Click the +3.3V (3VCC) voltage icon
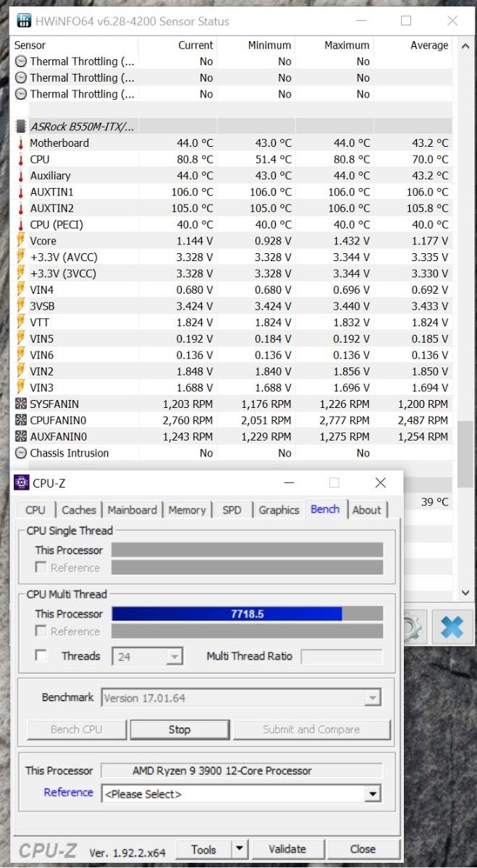 [20, 273]
